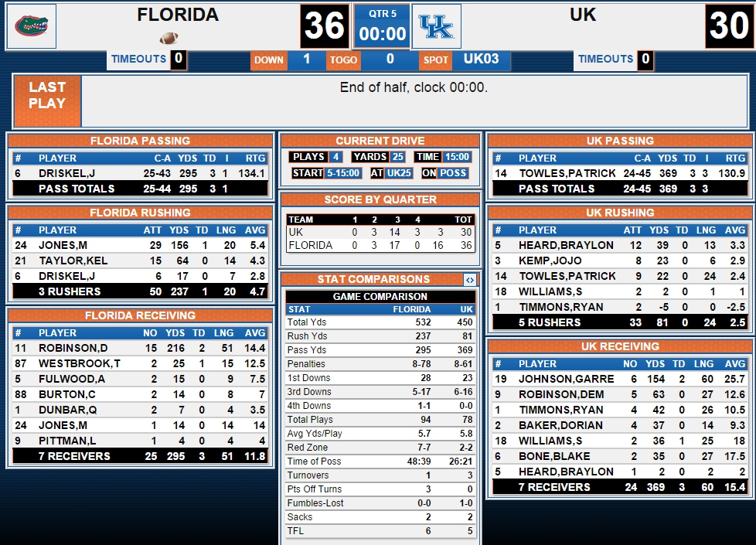
Task: Select the Score By Quarter header
Action: coord(380,199)
